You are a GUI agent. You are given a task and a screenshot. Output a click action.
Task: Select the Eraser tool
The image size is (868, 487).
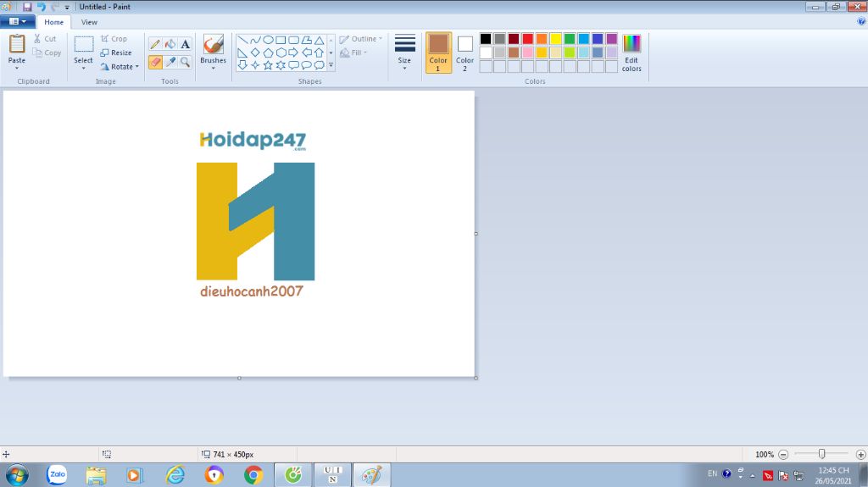[x=156, y=62]
